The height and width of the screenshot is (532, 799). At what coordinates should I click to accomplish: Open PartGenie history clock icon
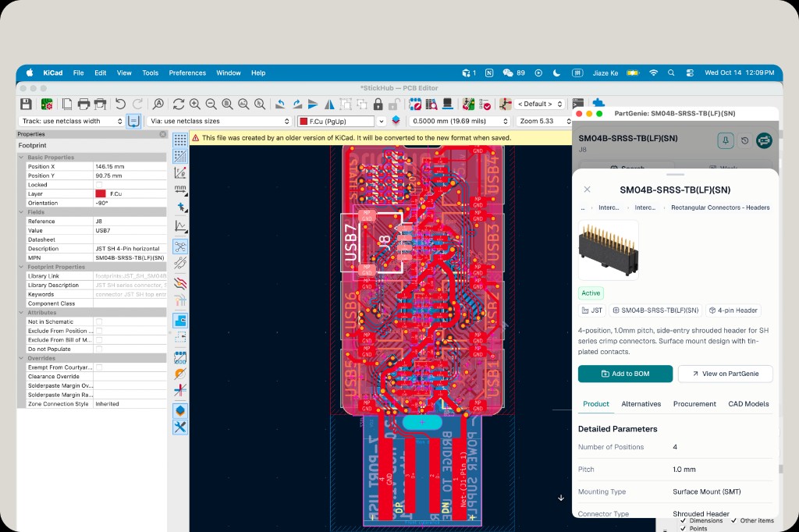point(744,140)
